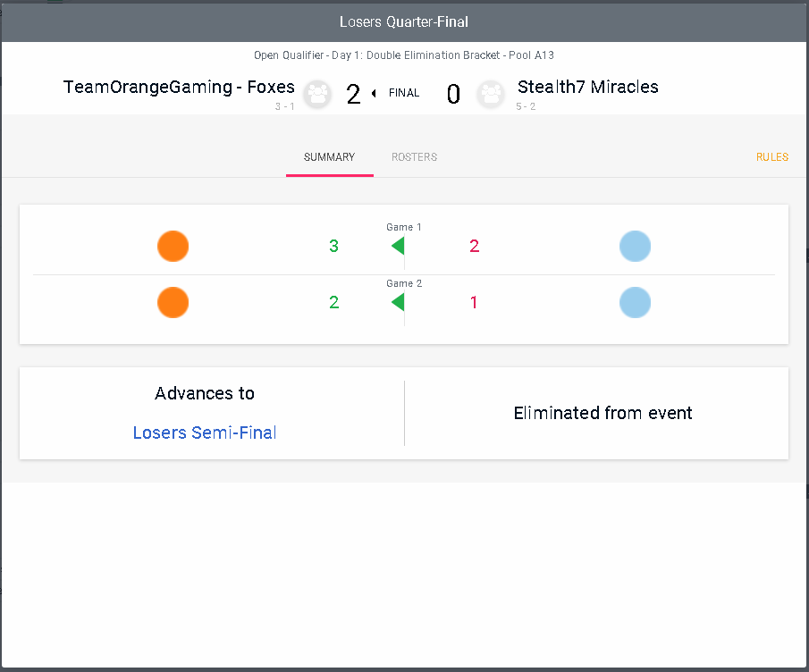This screenshot has width=809, height=672.
Task: Open Stealth7 Miracles team avatar icon
Action: 491,95
